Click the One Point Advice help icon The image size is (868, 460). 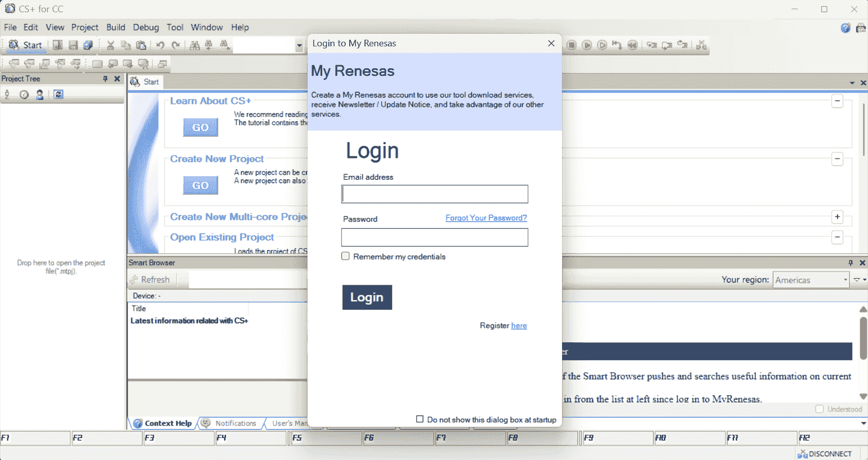click(x=846, y=28)
